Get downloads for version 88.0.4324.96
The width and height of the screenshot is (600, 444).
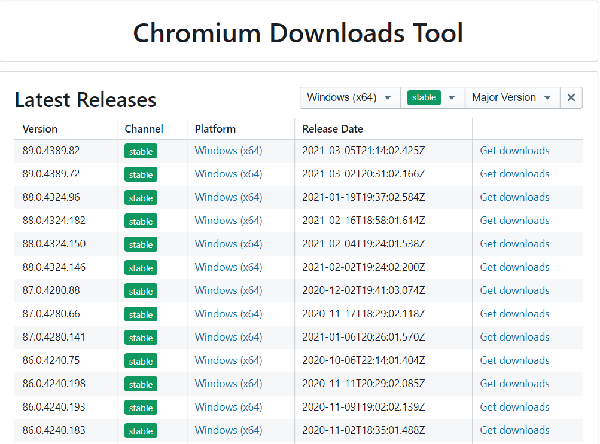click(x=514, y=197)
